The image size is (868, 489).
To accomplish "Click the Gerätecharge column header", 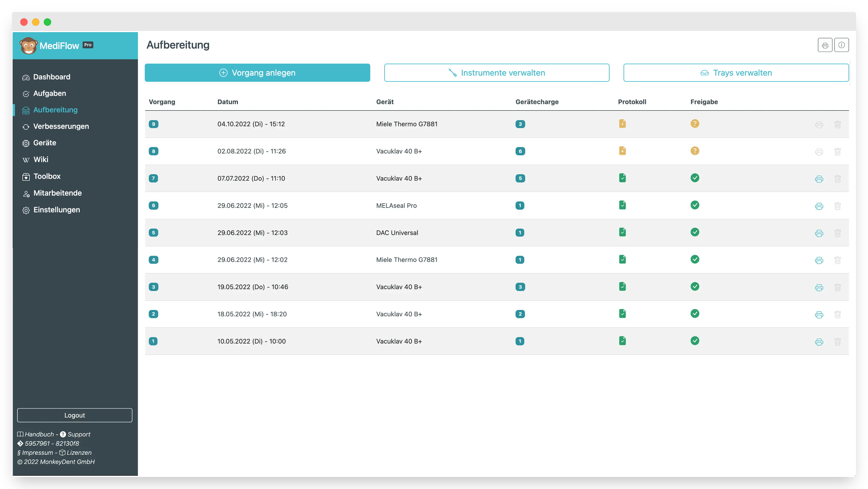I will click(537, 102).
